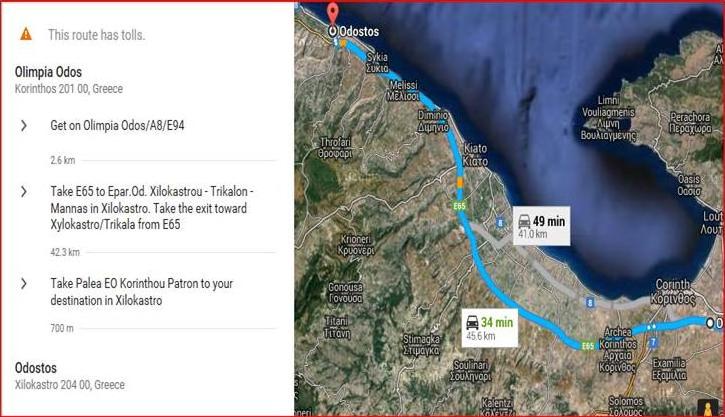Click the orange traffic segment on the route near Kiato
The height and width of the screenshot is (417, 725).
coord(460,182)
